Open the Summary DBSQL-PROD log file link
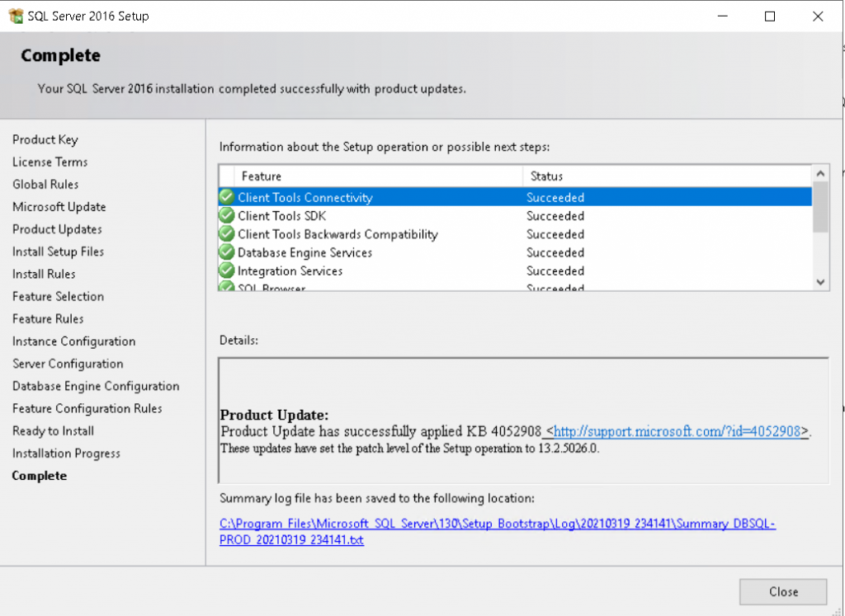845x616 pixels. [498, 531]
